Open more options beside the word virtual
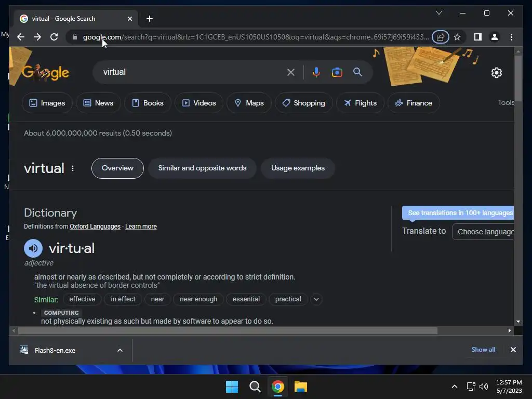 coord(73,168)
